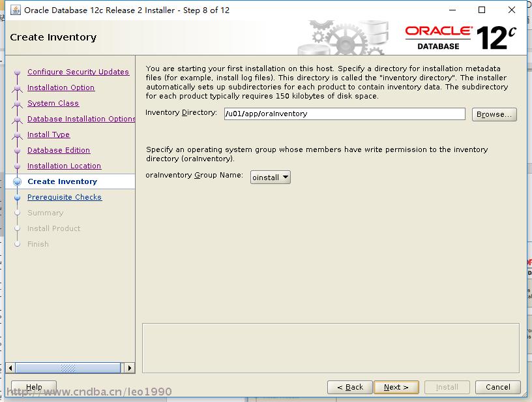Return to Installation Location step
This screenshot has width=532, height=402.
pyautogui.click(x=64, y=166)
